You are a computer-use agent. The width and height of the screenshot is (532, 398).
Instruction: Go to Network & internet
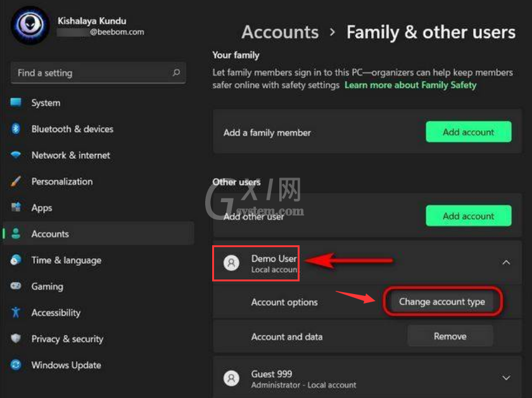pyautogui.click(x=98, y=155)
